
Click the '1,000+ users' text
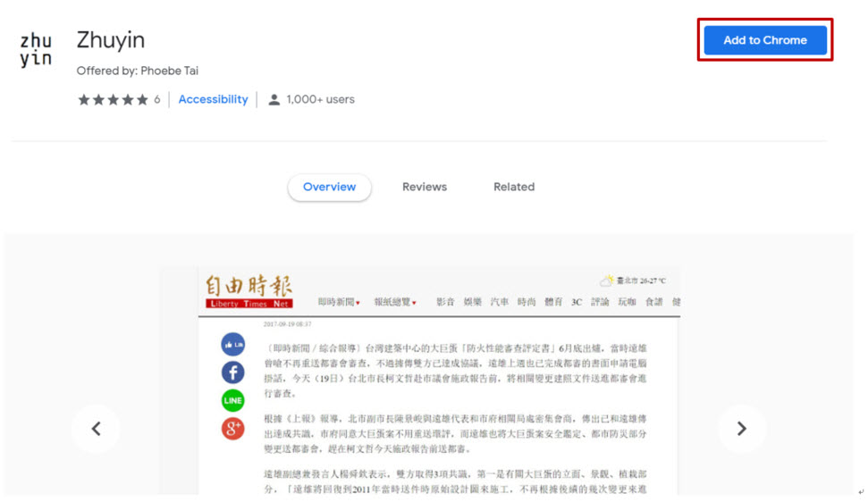tap(321, 99)
